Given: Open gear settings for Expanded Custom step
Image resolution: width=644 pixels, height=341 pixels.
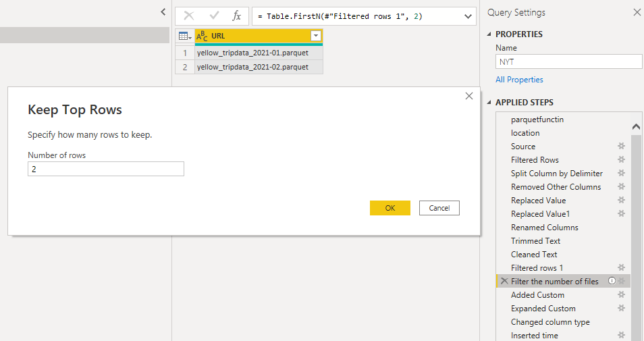Looking at the screenshot, I should click(622, 309).
